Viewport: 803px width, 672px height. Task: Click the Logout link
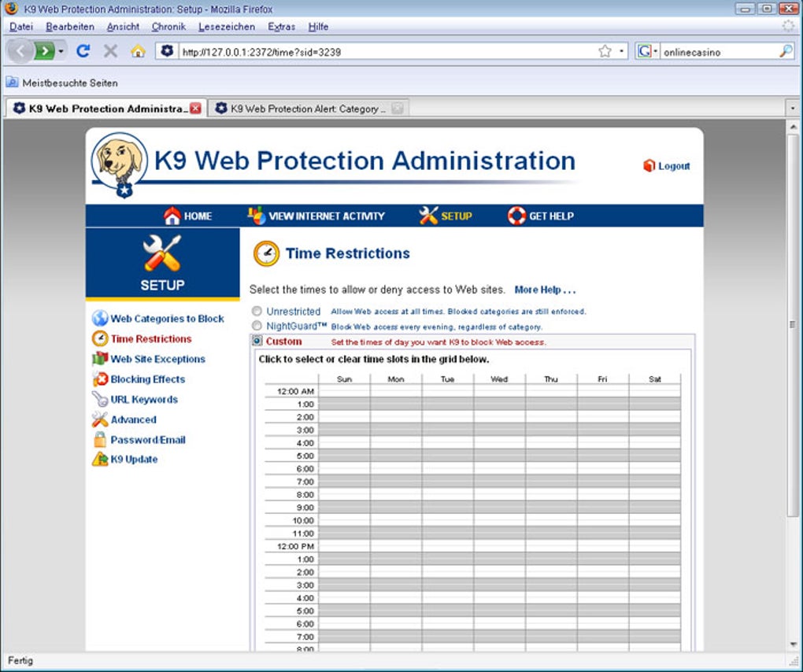674,166
